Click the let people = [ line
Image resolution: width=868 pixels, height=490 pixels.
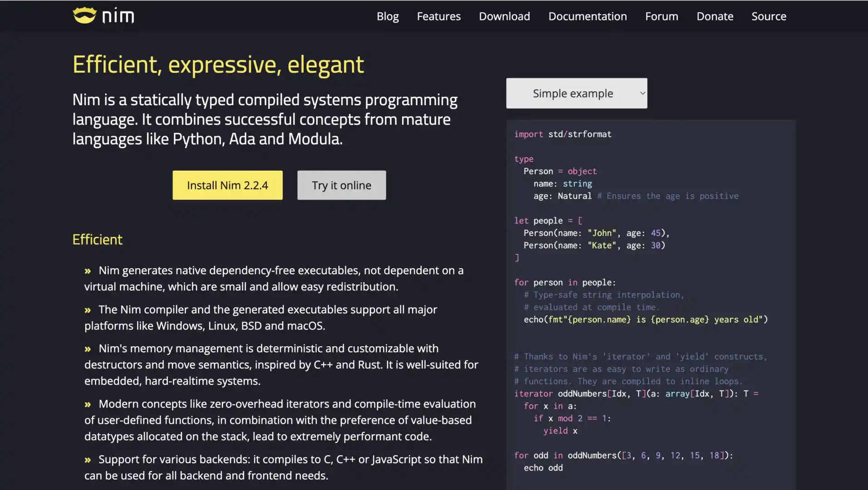click(x=548, y=220)
